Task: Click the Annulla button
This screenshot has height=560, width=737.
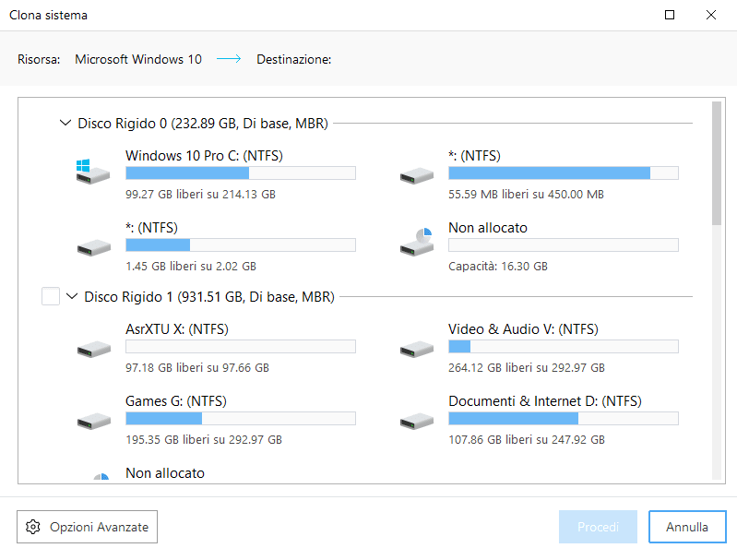Action: [x=686, y=527]
